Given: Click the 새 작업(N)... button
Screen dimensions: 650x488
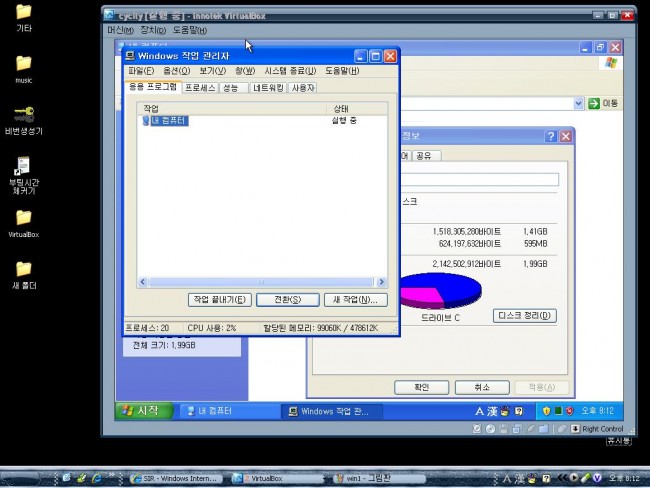Looking at the screenshot, I should tap(356, 300).
